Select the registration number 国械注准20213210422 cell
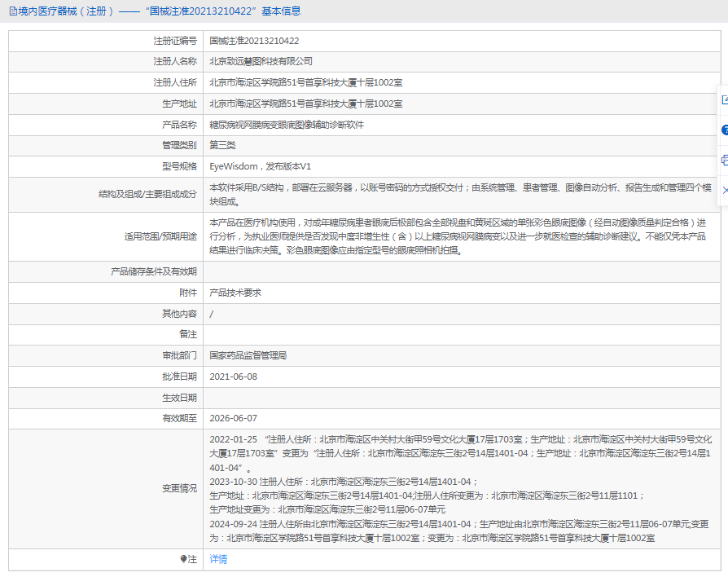 [255, 40]
